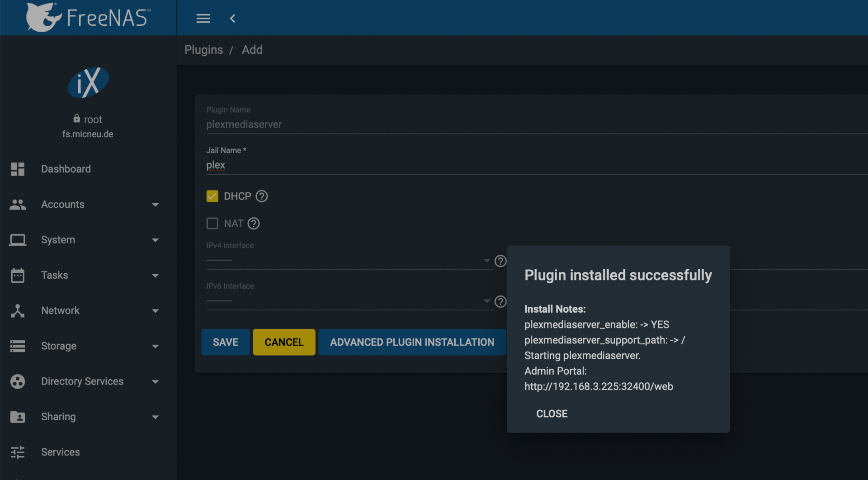This screenshot has width=868, height=480.
Task: Click the hostname fs.micneu.de
Action: tap(88, 134)
